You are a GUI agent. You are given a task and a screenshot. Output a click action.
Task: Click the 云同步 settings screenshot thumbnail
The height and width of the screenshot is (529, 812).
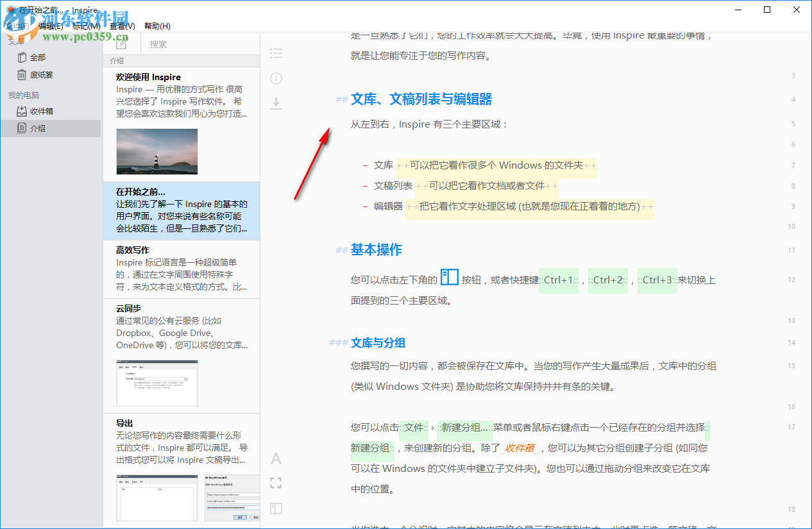click(157, 383)
